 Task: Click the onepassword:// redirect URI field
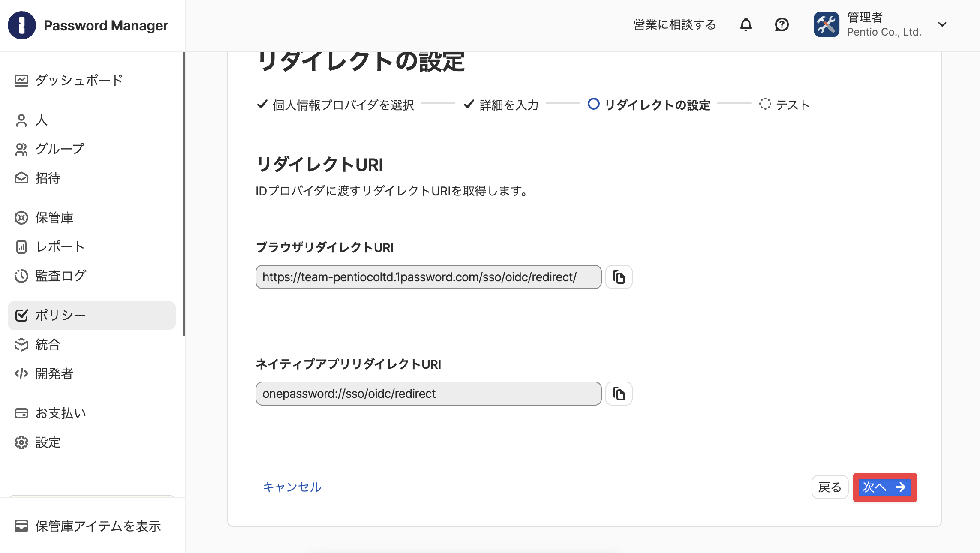point(429,394)
